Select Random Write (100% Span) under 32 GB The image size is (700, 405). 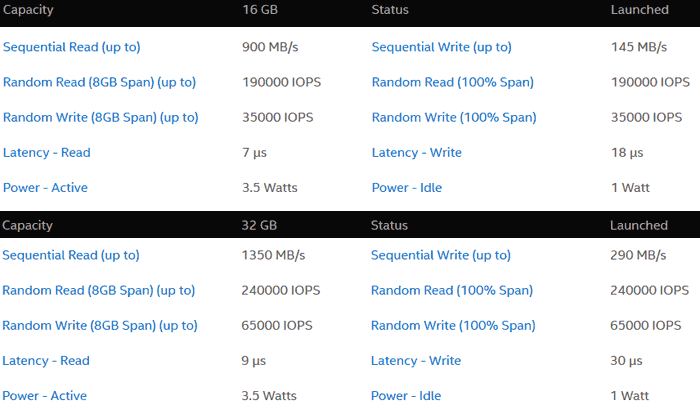click(453, 326)
